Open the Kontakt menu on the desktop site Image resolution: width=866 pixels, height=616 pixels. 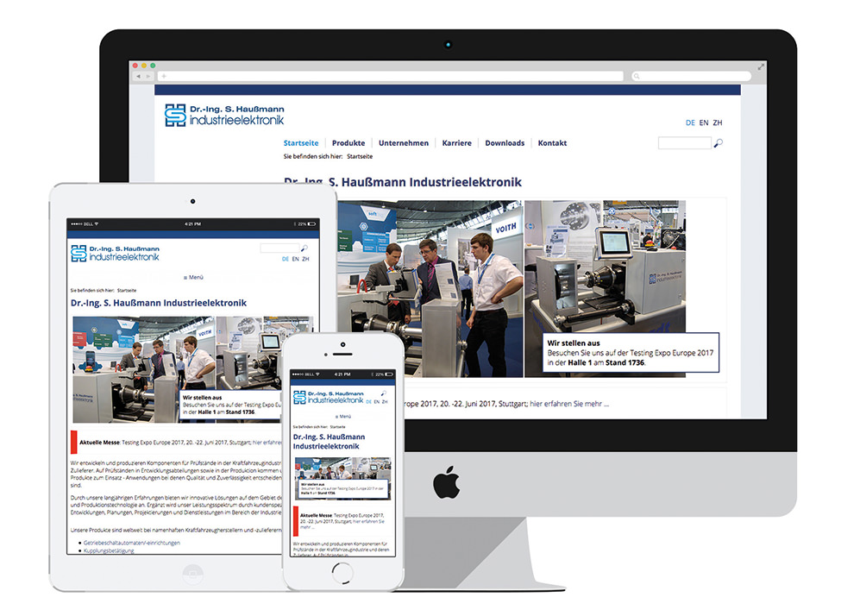[x=552, y=143]
